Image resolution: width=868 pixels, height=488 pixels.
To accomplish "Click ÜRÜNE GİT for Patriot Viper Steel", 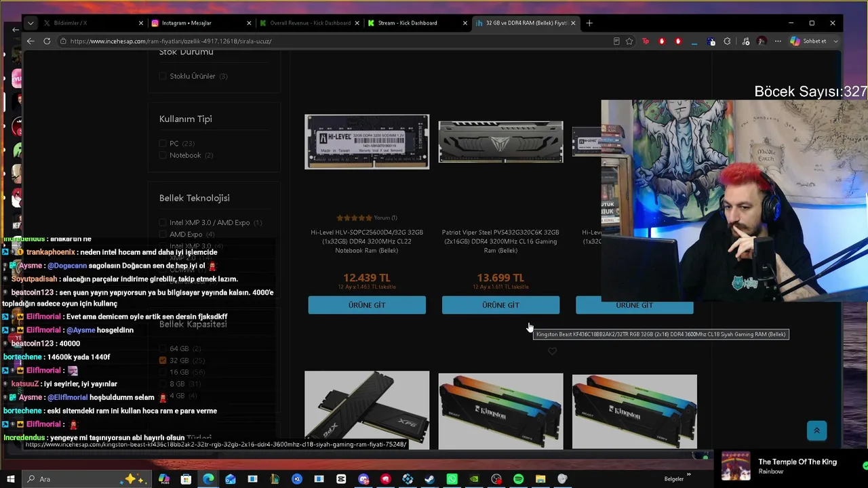I will tap(500, 305).
